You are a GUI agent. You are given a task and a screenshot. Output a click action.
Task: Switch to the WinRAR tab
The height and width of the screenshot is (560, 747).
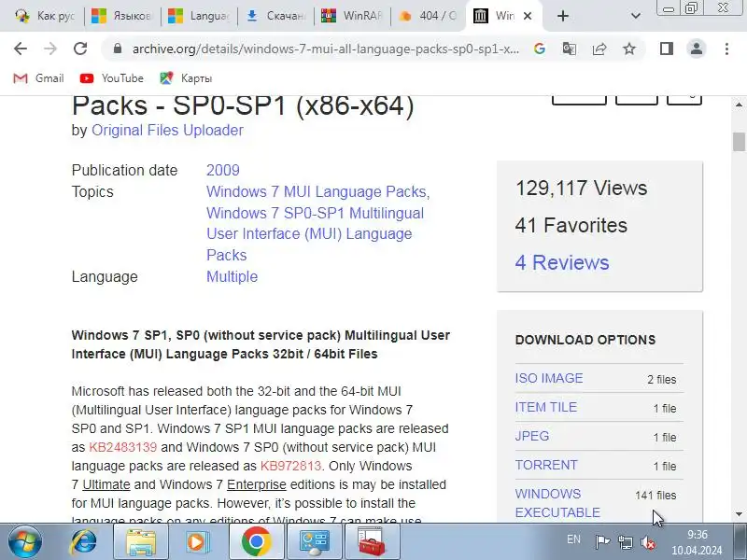[x=352, y=16]
